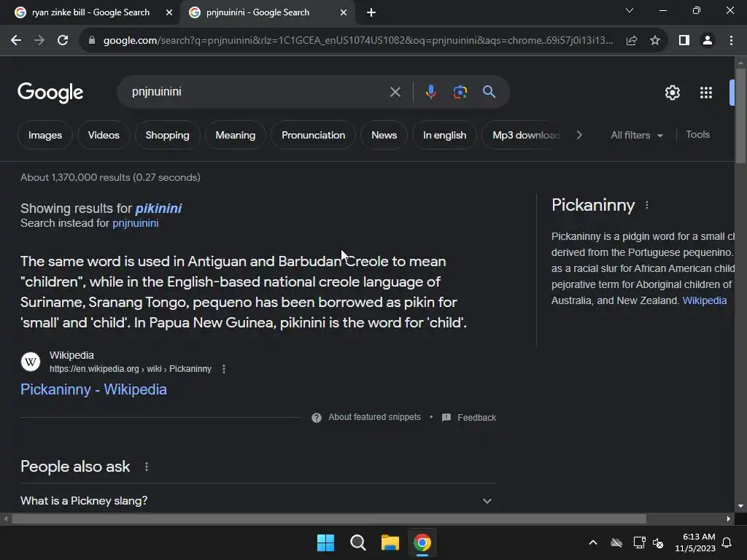
Task: Search instead for pnjnuinini link
Action: pos(135,223)
